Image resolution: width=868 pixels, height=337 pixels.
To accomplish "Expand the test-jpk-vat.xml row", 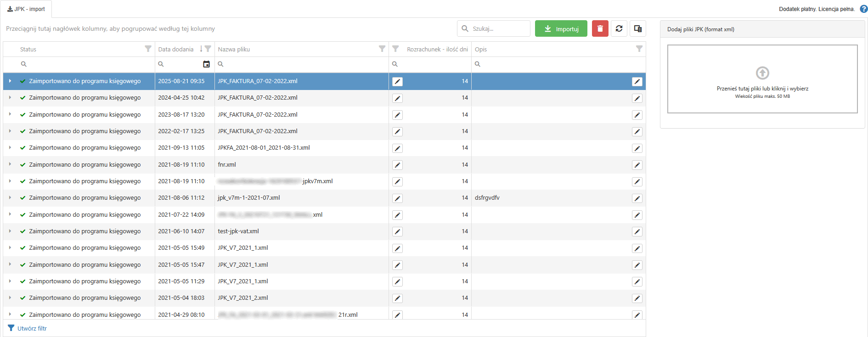I will coord(10,231).
